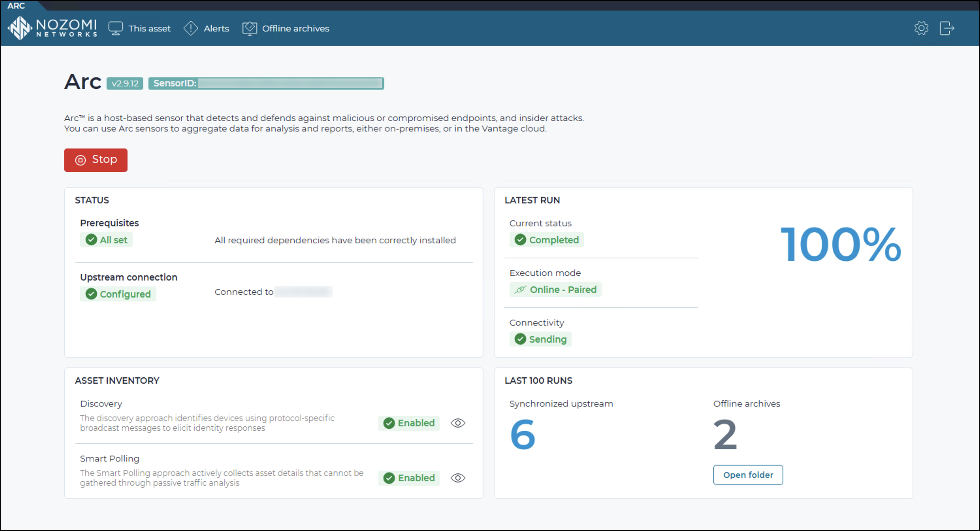Click the Nozomi Networks logo
This screenshot has height=531, width=980.
click(53, 28)
